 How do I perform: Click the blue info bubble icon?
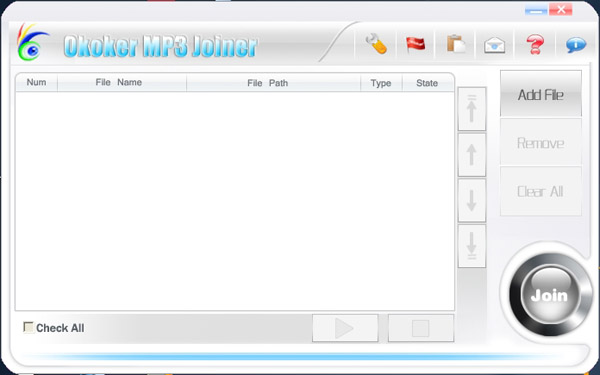(576, 45)
